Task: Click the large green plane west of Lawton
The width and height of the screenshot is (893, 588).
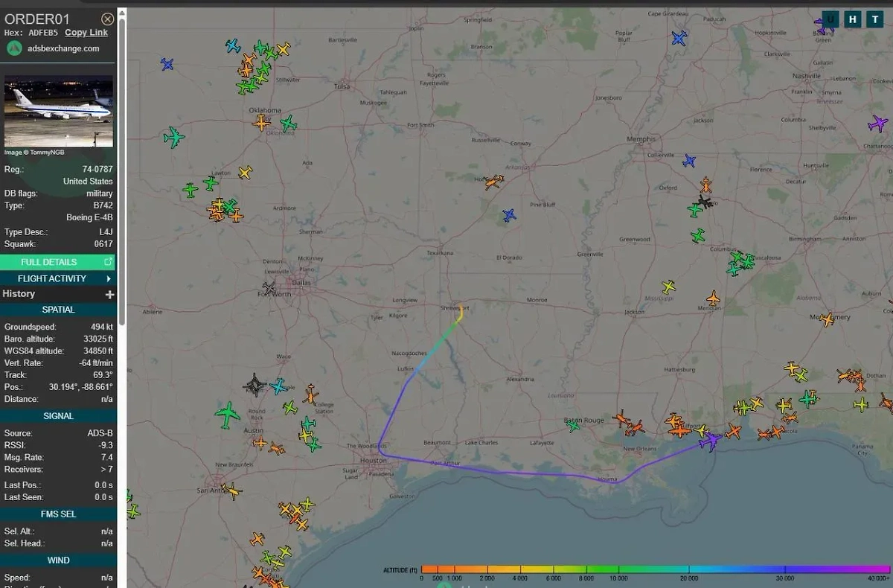Action: coord(174,137)
